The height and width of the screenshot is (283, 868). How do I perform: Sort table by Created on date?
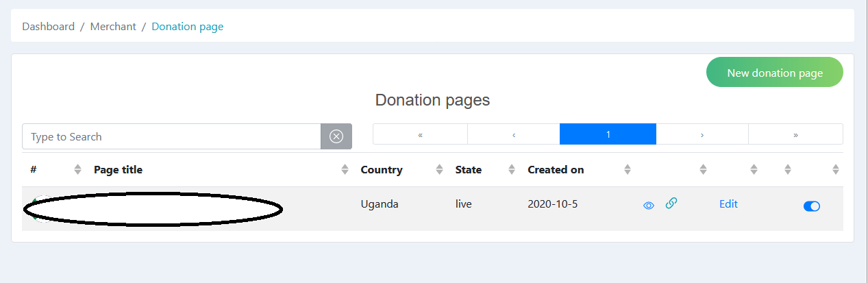pyautogui.click(x=627, y=170)
